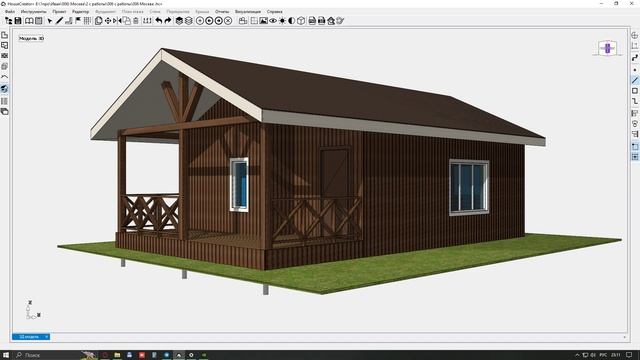640x360 pixels.
Task: Select the pencil draw tool
Action: pos(59,20)
